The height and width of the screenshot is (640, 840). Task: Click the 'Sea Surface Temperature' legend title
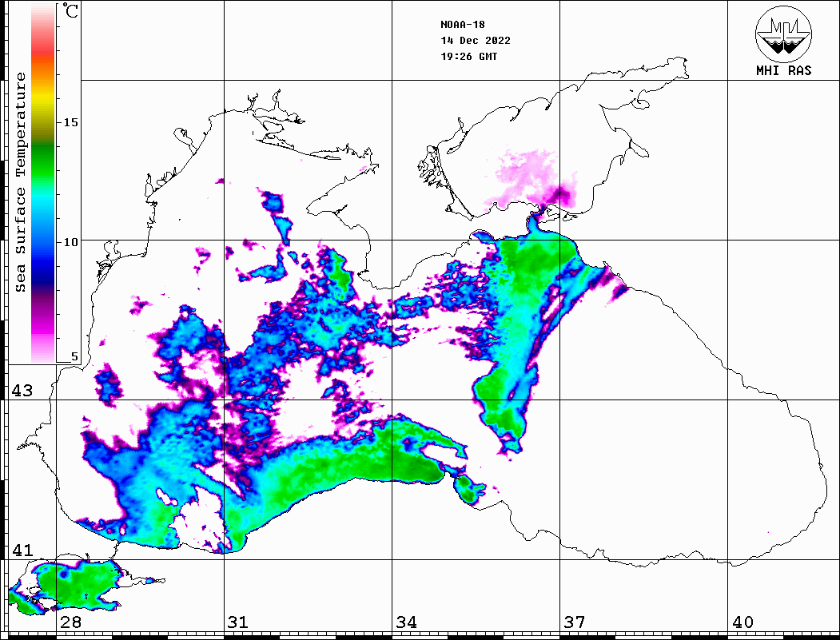pyautogui.click(x=20, y=183)
